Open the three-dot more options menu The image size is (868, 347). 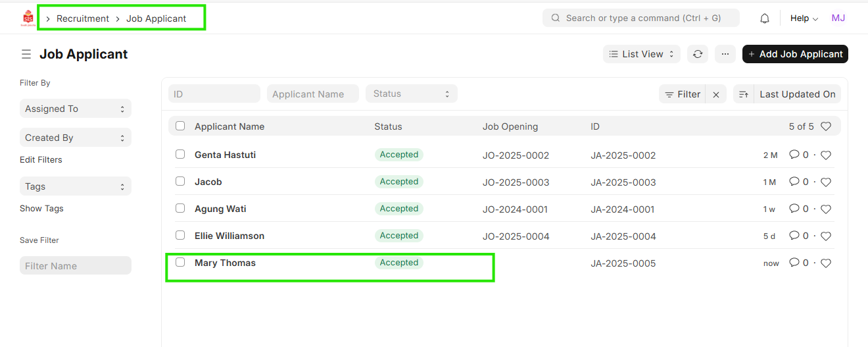(x=725, y=54)
